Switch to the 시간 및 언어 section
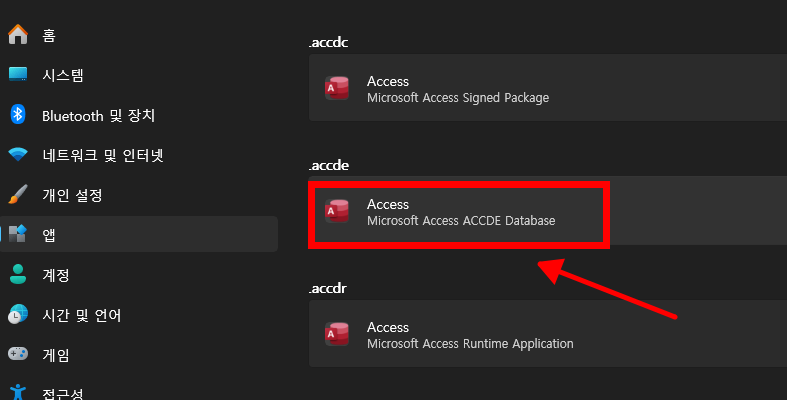Viewport: 787px width, 400px height. coord(81,315)
